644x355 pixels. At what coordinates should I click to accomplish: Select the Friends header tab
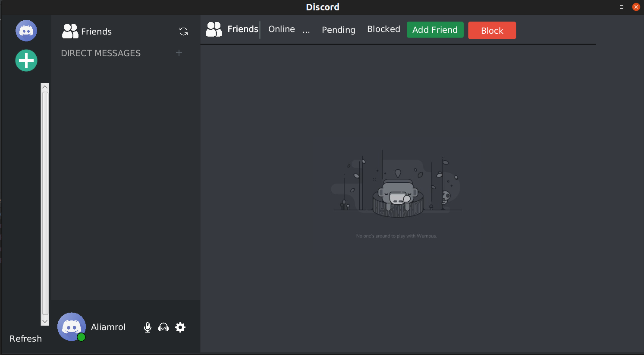tap(243, 29)
